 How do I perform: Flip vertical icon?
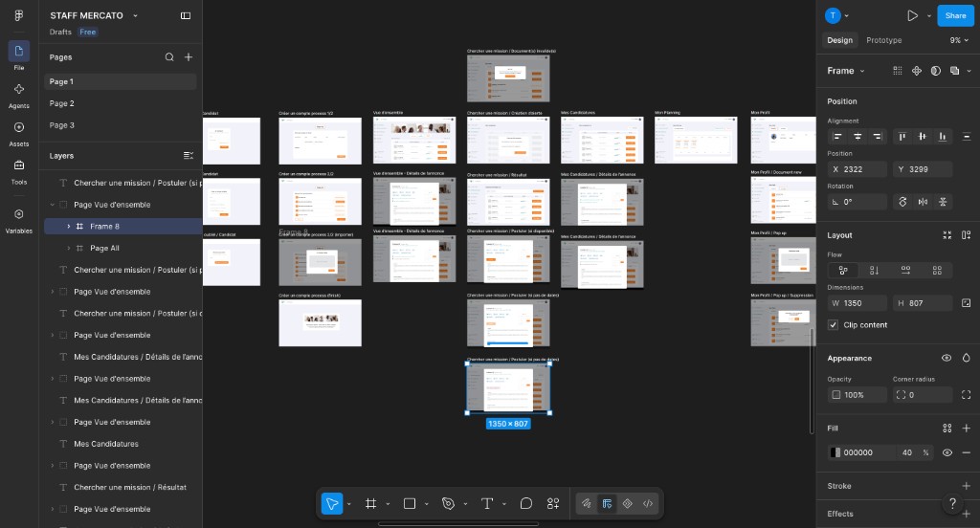pos(943,202)
